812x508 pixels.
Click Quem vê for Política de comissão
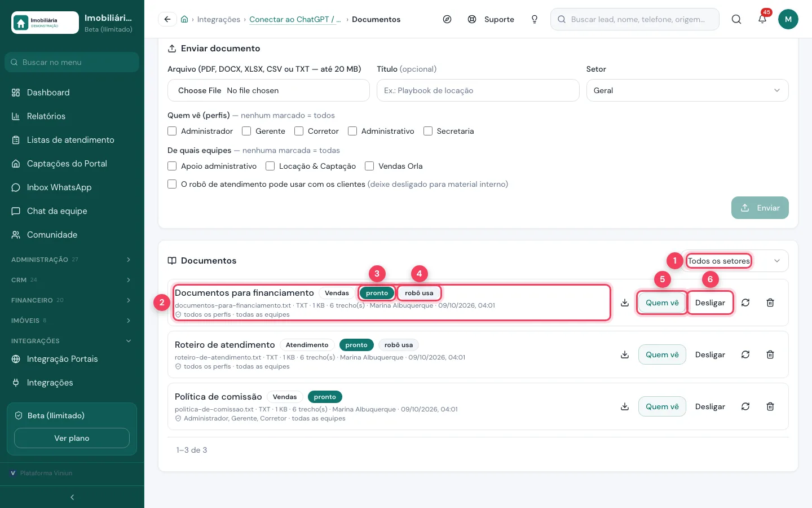tap(662, 406)
